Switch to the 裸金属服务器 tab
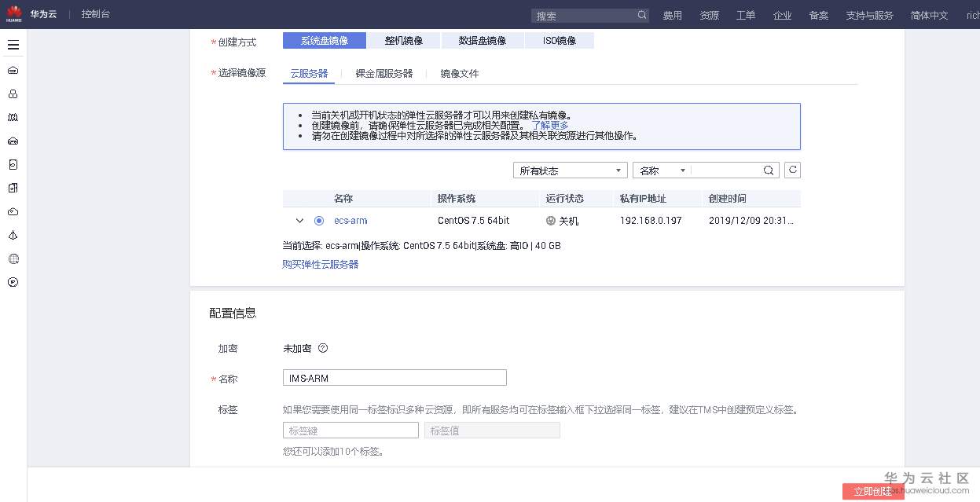Screen dimensions: 980x502 click(384, 73)
